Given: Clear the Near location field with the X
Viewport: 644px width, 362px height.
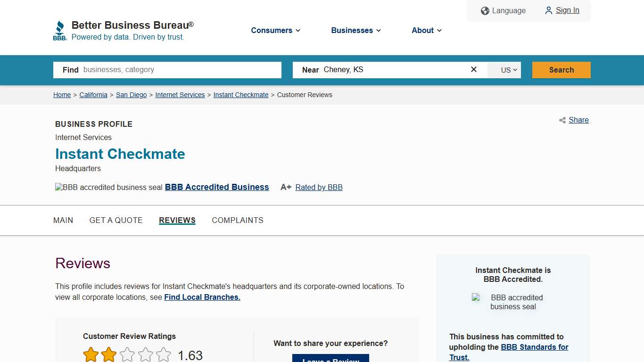Looking at the screenshot, I should coord(473,69).
